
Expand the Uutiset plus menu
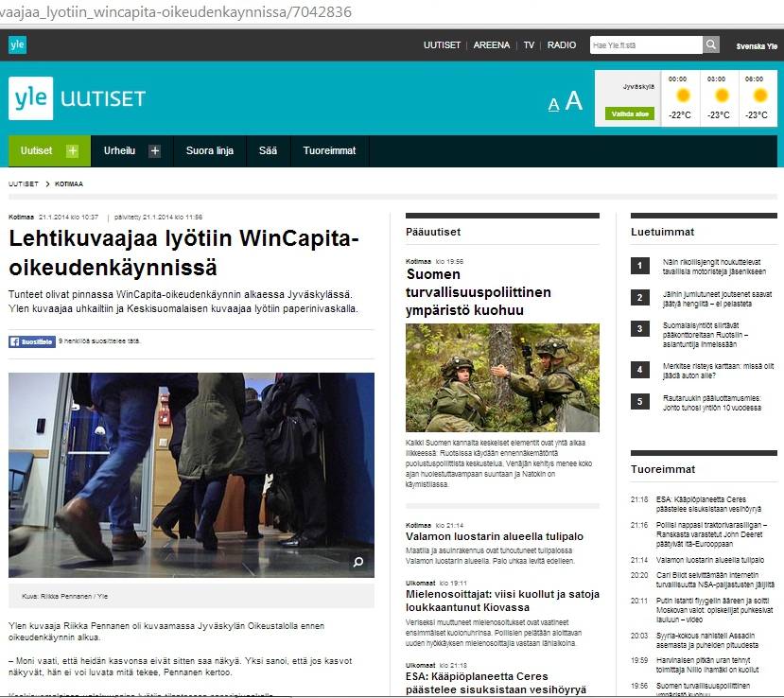click(x=73, y=151)
